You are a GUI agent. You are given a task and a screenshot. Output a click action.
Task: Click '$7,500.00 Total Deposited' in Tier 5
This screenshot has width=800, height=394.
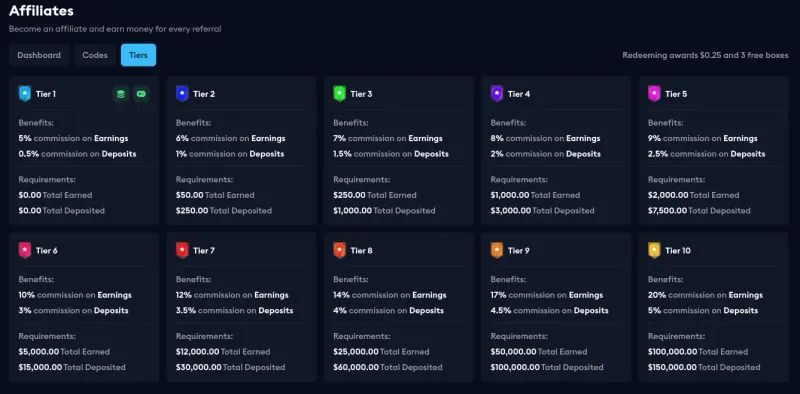699,210
